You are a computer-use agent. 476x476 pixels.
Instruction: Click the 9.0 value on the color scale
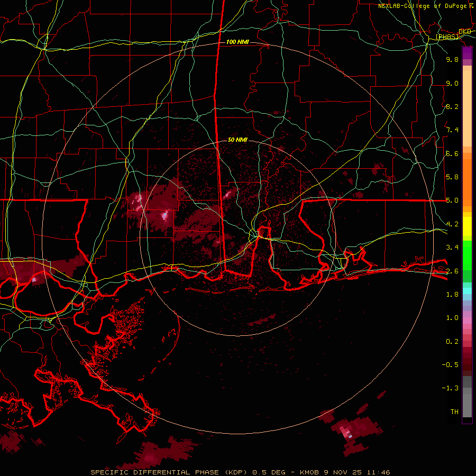[452, 83]
